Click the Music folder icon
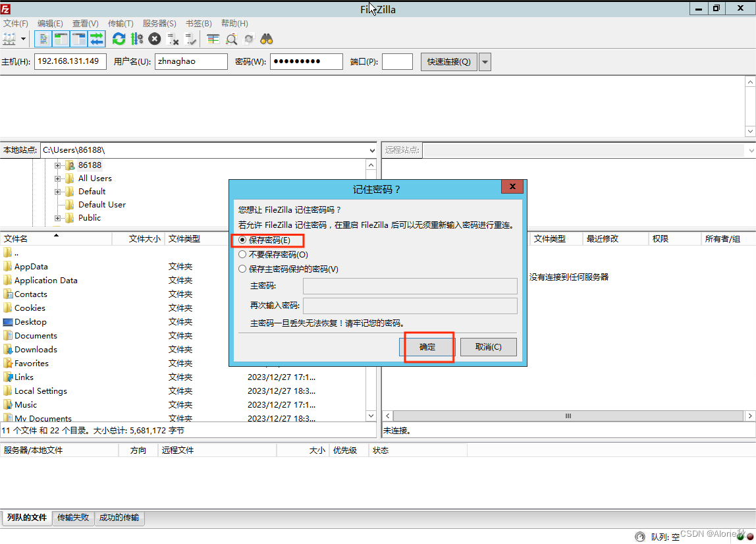 8,404
